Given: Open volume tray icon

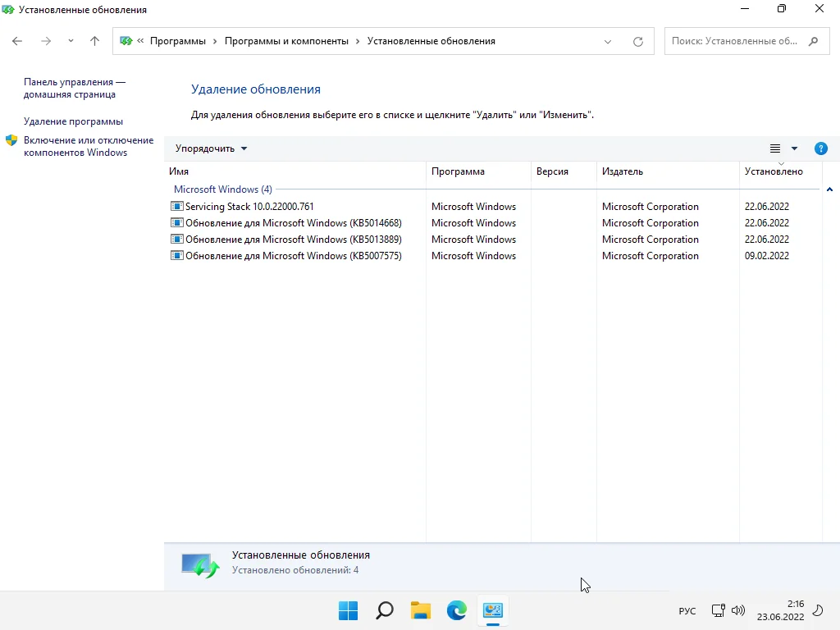Looking at the screenshot, I should pyautogui.click(x=738, y=610).
